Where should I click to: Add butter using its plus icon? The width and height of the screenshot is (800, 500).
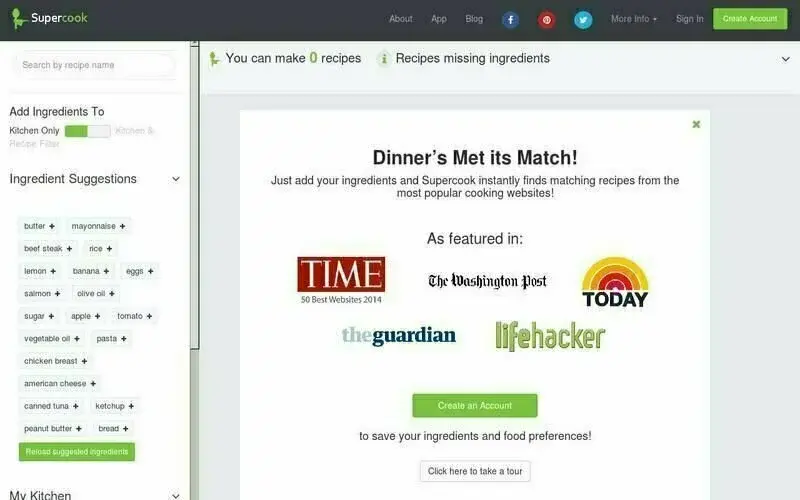point(52,226)
